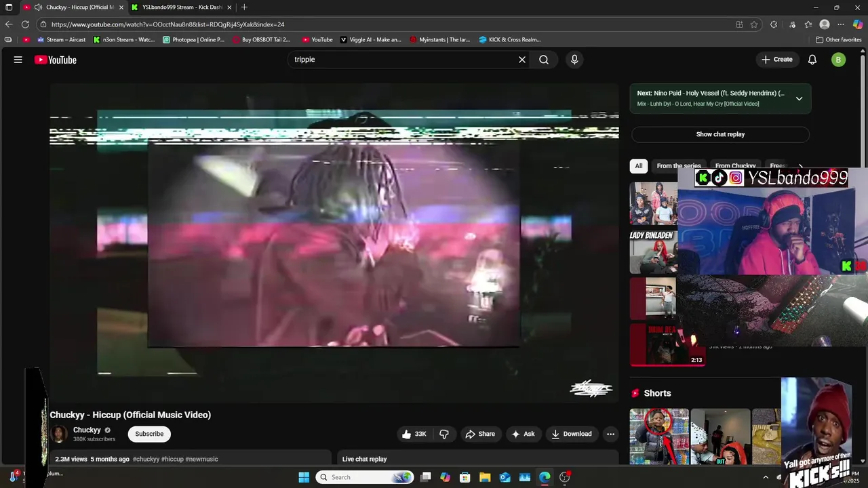The height and width of the screenshot is (488, 868).
Task: Open Viggle AI bookmark
Action: click(370, 39)
